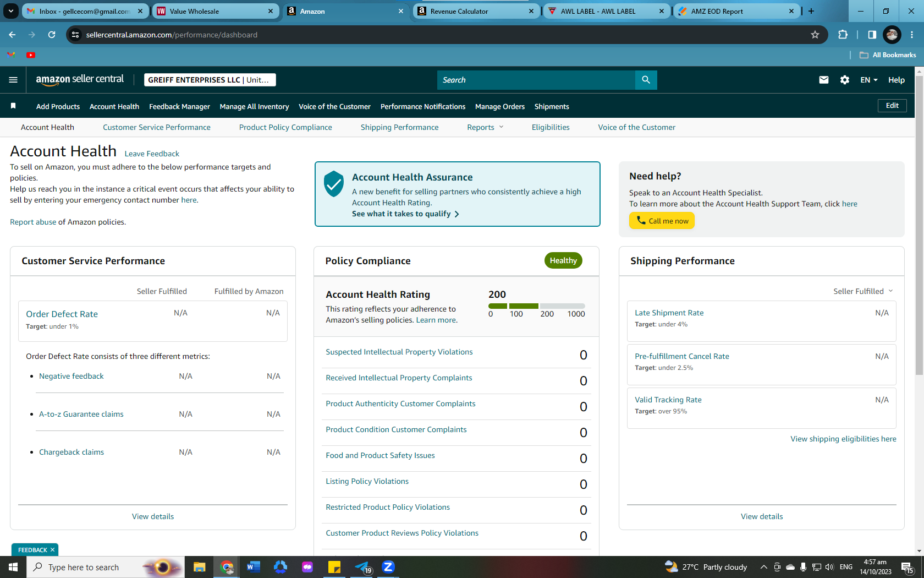Screen dimensions: 924x578
Task: Close the FEEDBACK tab widget
Action: click(x=53, y=550)
